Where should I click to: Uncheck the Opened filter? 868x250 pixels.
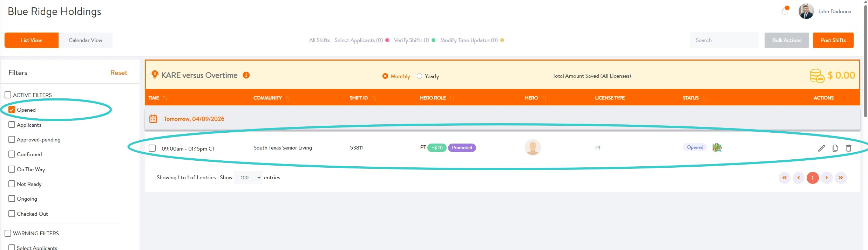[x=12, y=110]
